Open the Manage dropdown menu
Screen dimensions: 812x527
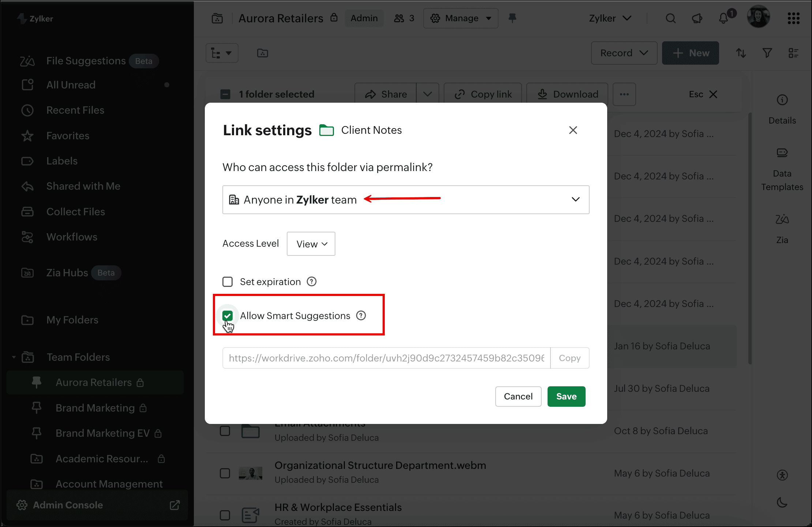tap(460, 18)
